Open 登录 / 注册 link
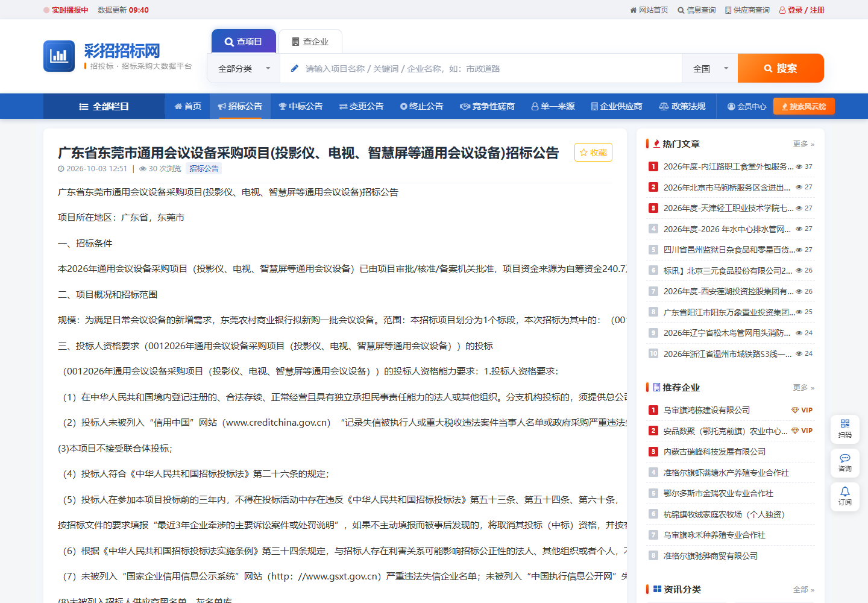 (x=802, y=10)
